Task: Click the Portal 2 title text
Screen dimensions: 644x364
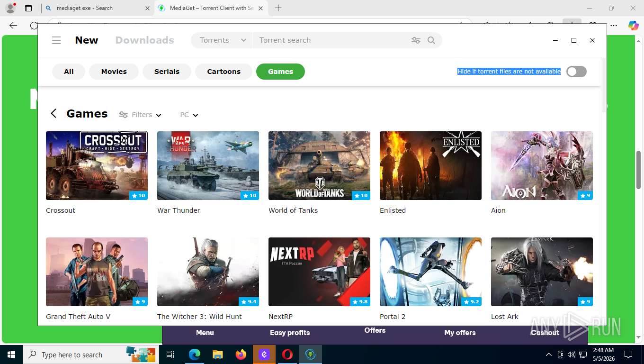Action: [393, 317]
